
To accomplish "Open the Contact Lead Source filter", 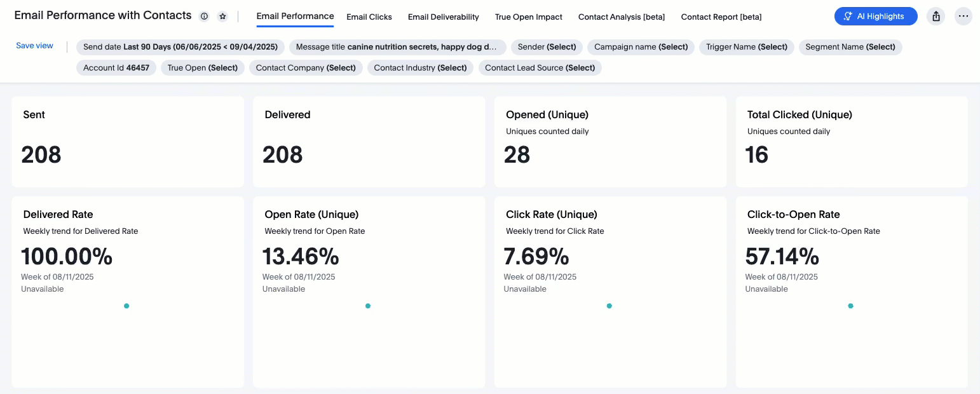I will [540, 68].
